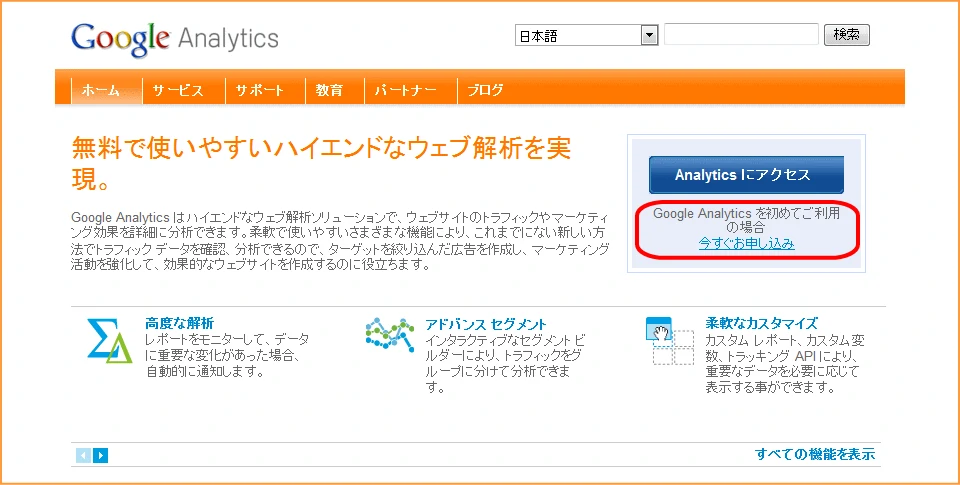960x485 pixels.
Task: Click the 柔軟なカスタマイズ heading link
Action: [x=761, y=323]
